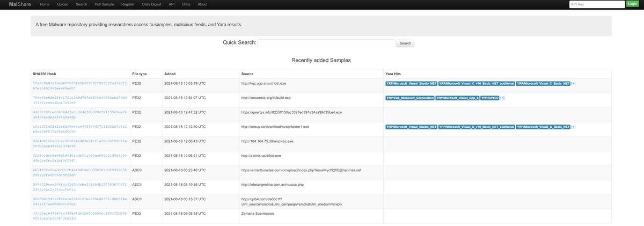Expand Yara hits for nvcontainer1.exe sample
This screenshot has height=226, width=644.
click(573, 127)
